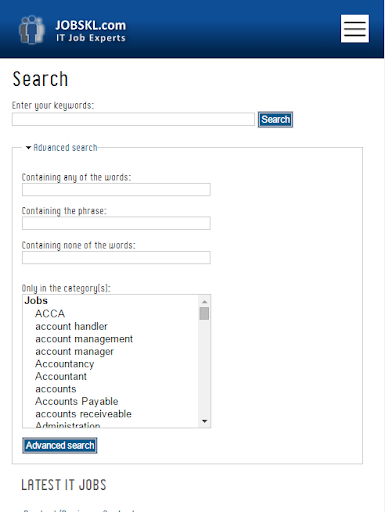Focus the Containing the phrase field

(116, 223)
